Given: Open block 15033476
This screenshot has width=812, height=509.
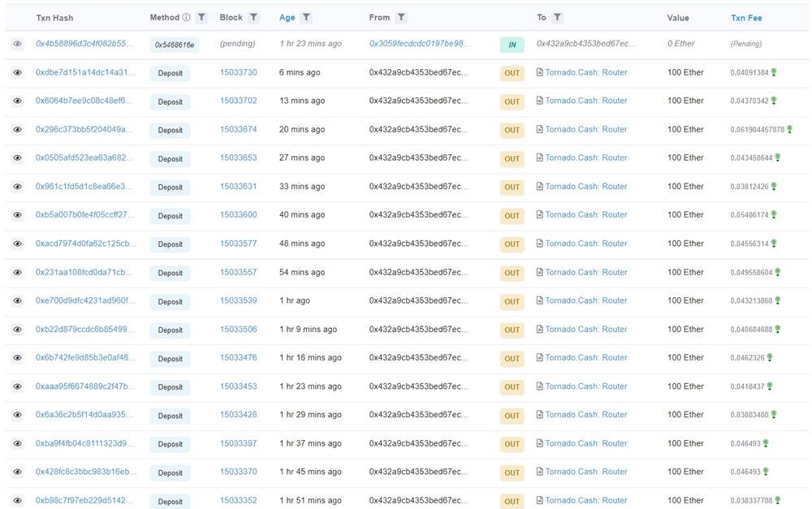Looking at the screenshot, I should pyautogui.click(x=238, y=357).
